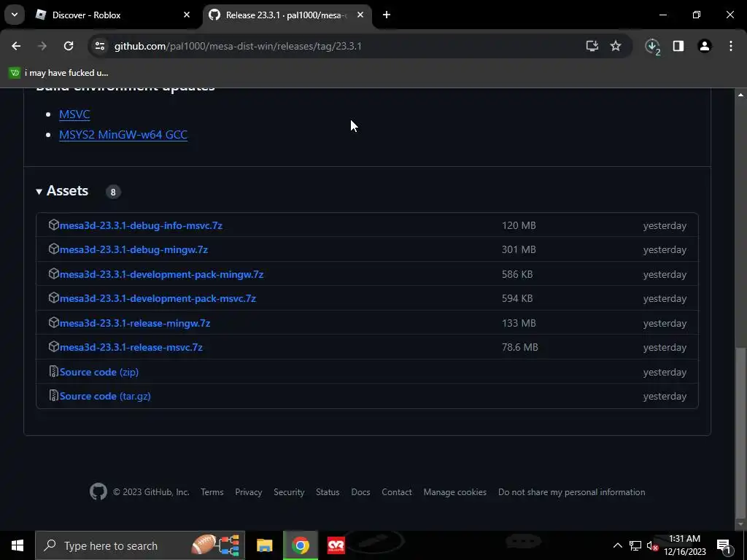Open the MSYS2 MinGW-w64 GCC link
Screen dimensions: 747x560
[123, 135]
